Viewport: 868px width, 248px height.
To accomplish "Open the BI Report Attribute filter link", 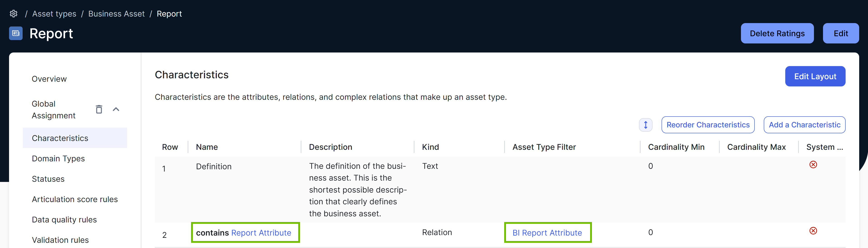I will coord(547,233).
